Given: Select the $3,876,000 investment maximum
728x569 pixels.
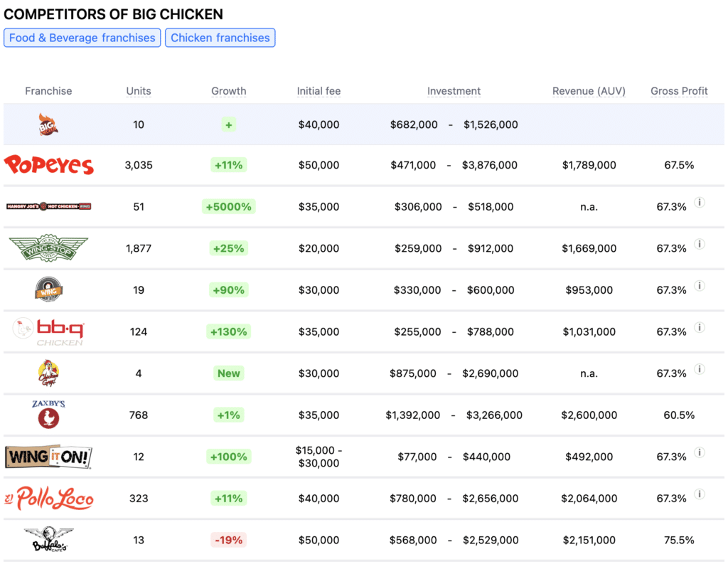Looking at the screenshot, I should 489,165.
